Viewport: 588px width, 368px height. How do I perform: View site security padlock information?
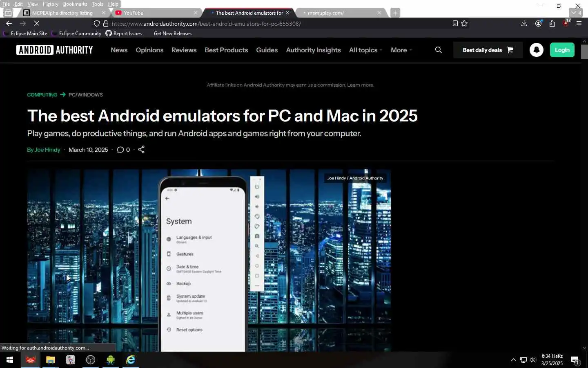tap(106, 23)
